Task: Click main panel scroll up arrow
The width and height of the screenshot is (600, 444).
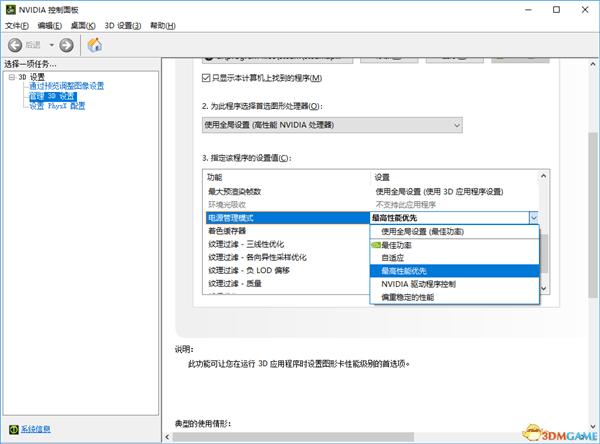Action: coord(593,64)
